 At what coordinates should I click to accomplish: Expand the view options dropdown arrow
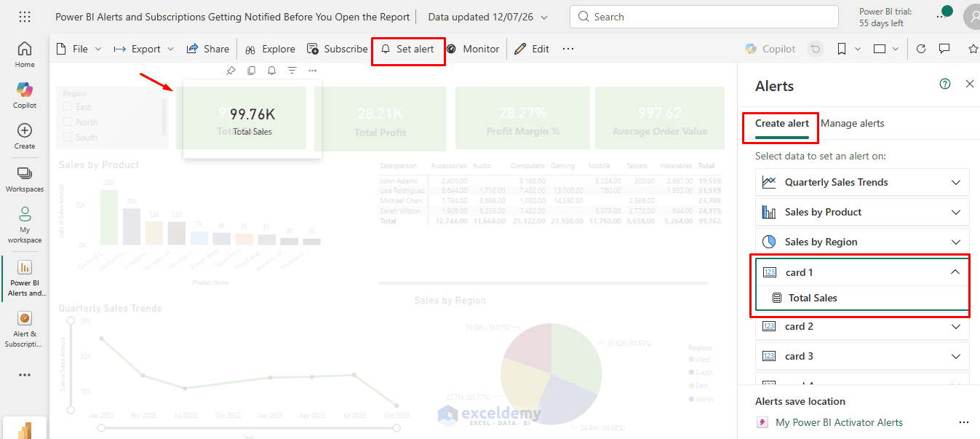pos(896,49)
